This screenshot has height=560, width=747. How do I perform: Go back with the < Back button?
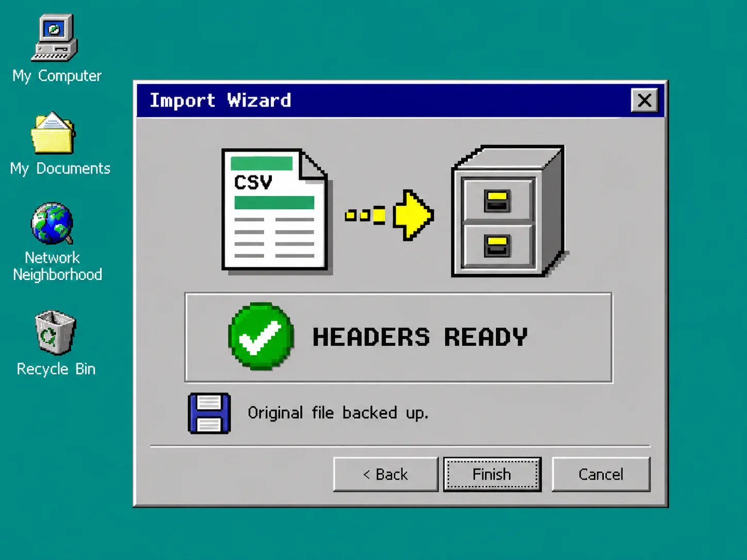[x=385, y=474]
